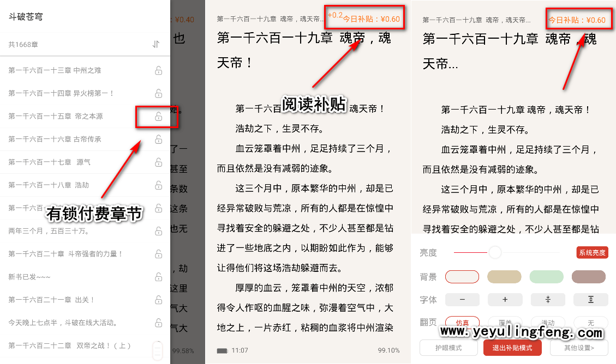Screen dimensions: 616x364
Task: Select 无 page-turn mode
Action: [x=590, y=323]
